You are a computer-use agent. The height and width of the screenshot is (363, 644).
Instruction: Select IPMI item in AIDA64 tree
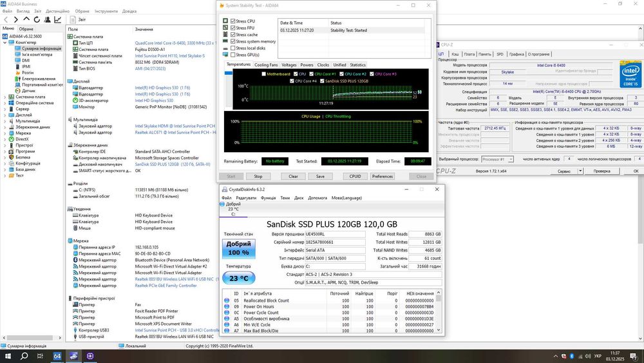[x=26, y=66]
